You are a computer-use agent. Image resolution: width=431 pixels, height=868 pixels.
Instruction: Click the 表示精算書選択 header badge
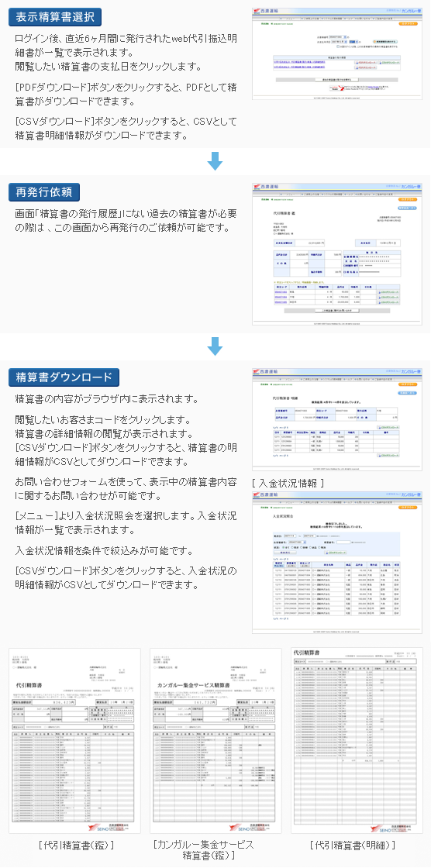55,17
